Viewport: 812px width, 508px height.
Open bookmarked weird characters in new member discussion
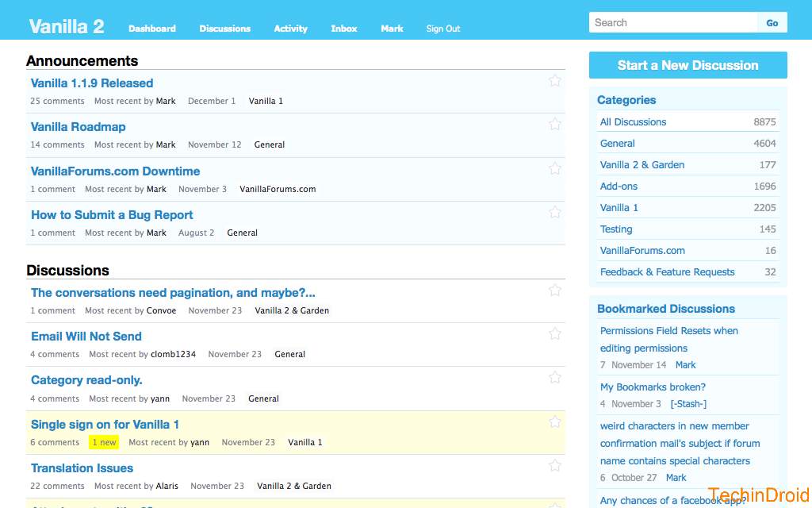click(680, 443)
